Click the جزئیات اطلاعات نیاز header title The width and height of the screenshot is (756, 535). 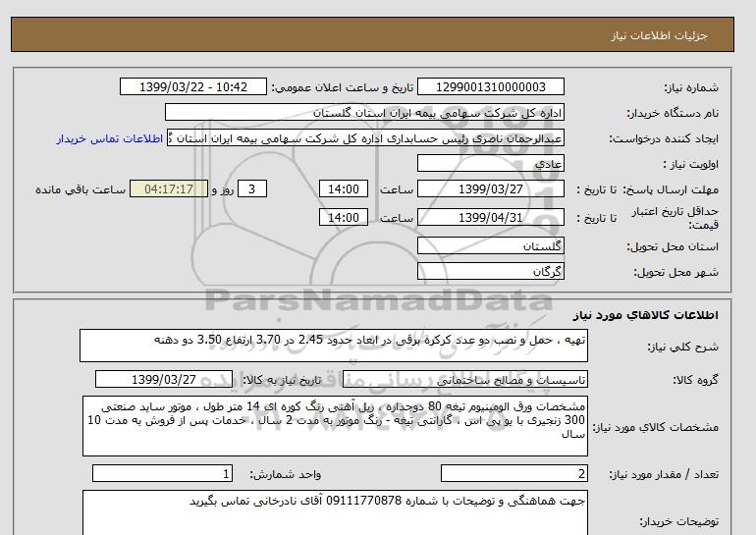659,35
